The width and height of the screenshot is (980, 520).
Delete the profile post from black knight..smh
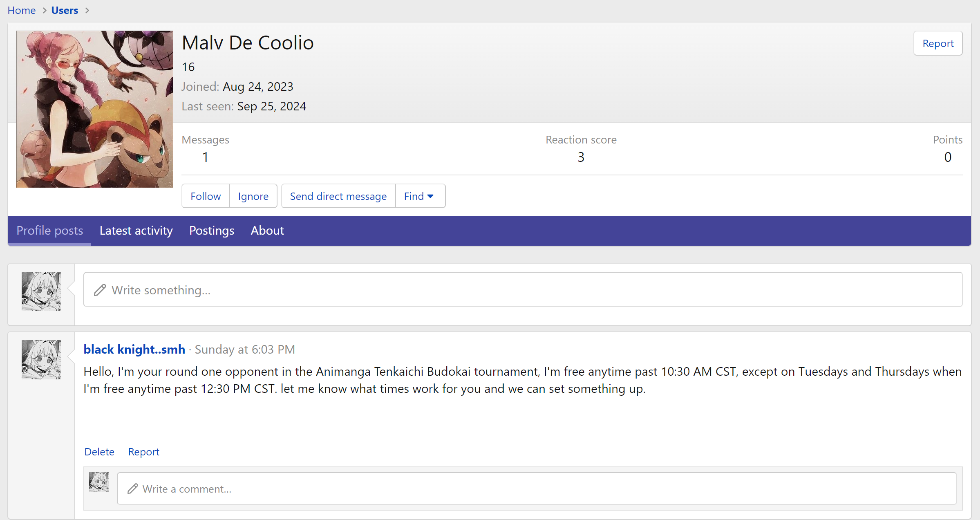[x=99, y=452]
